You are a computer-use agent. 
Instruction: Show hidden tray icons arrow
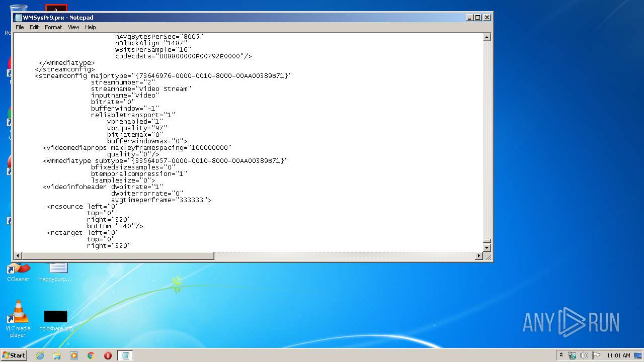click(561, 355)
